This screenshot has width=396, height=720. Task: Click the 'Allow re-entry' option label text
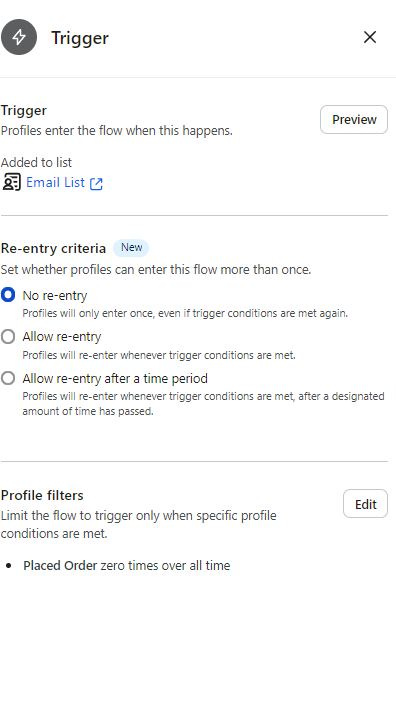point(62,337)
